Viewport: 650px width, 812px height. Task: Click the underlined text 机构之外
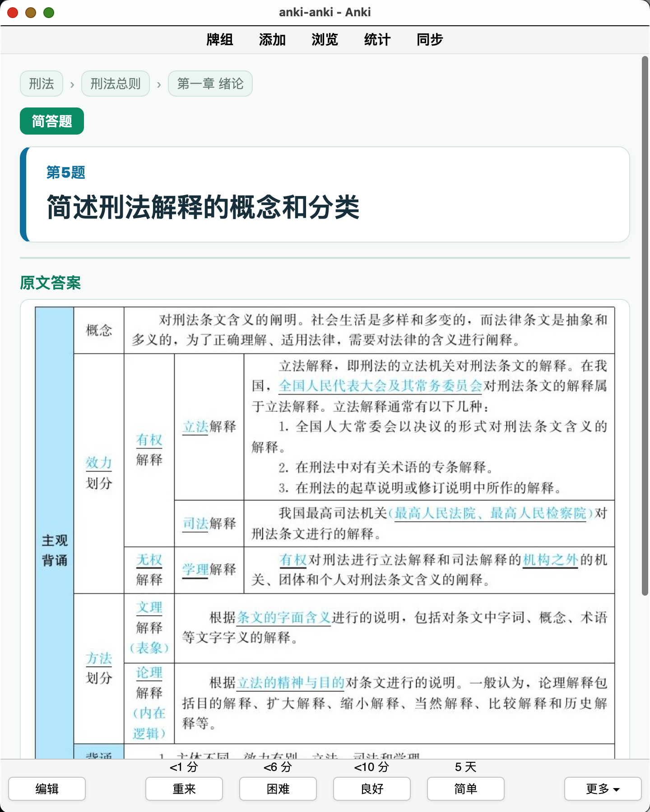pos(550,560)
